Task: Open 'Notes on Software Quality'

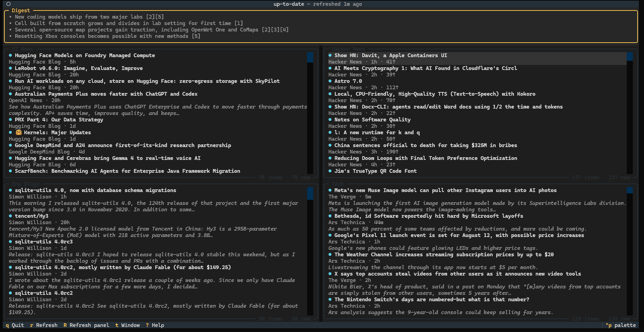Action: point(372,120)
